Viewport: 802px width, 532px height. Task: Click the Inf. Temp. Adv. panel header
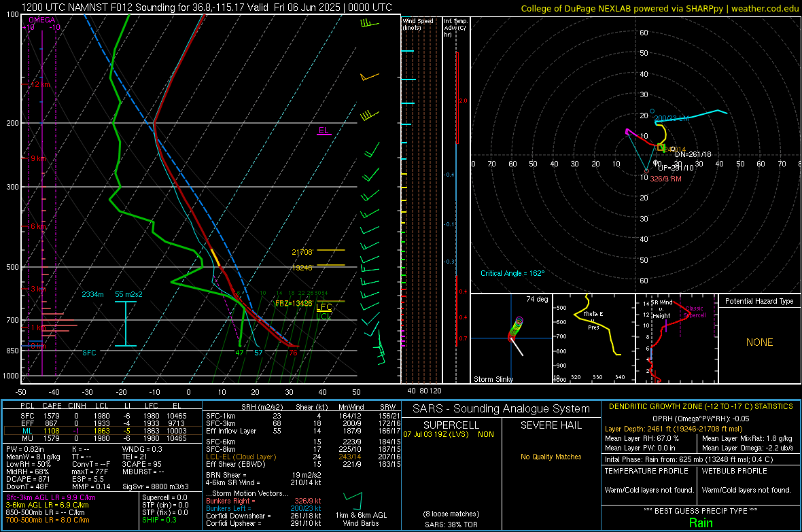pos(455,28)
